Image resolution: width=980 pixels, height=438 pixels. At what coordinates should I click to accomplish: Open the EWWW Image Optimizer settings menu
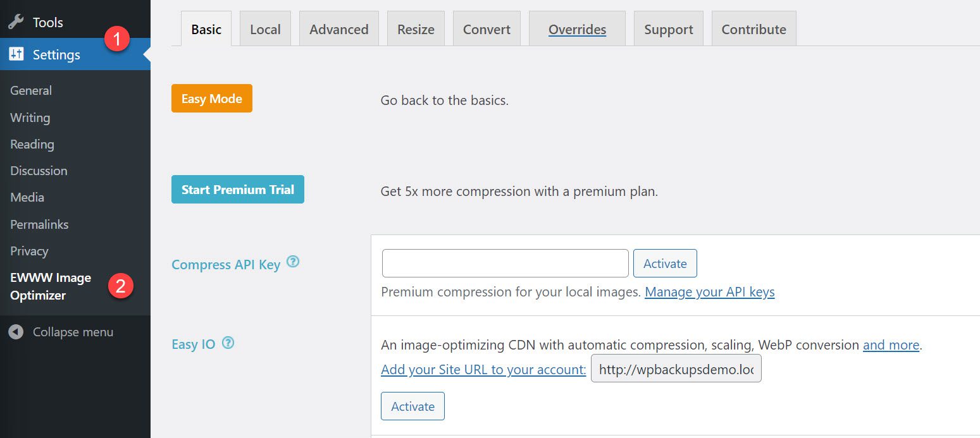click(51, 286)
